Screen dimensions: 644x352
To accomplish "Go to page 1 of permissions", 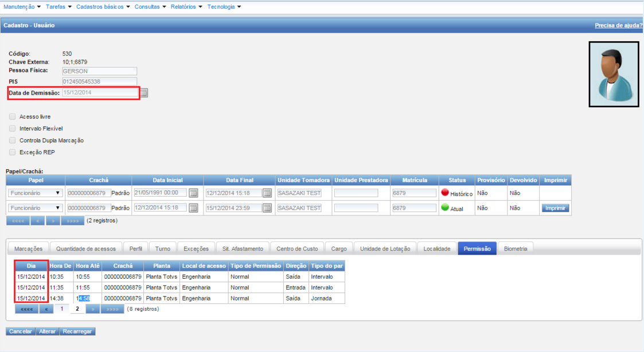I will tap(61, 309).
